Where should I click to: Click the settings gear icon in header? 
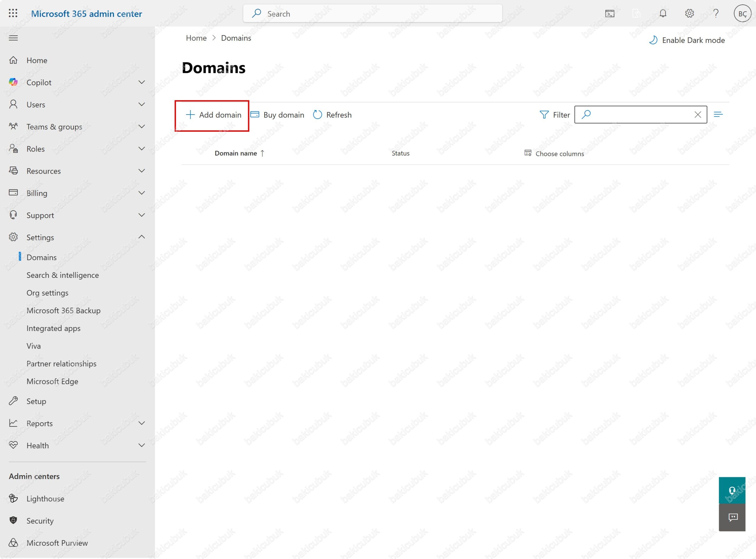point(689,14)
